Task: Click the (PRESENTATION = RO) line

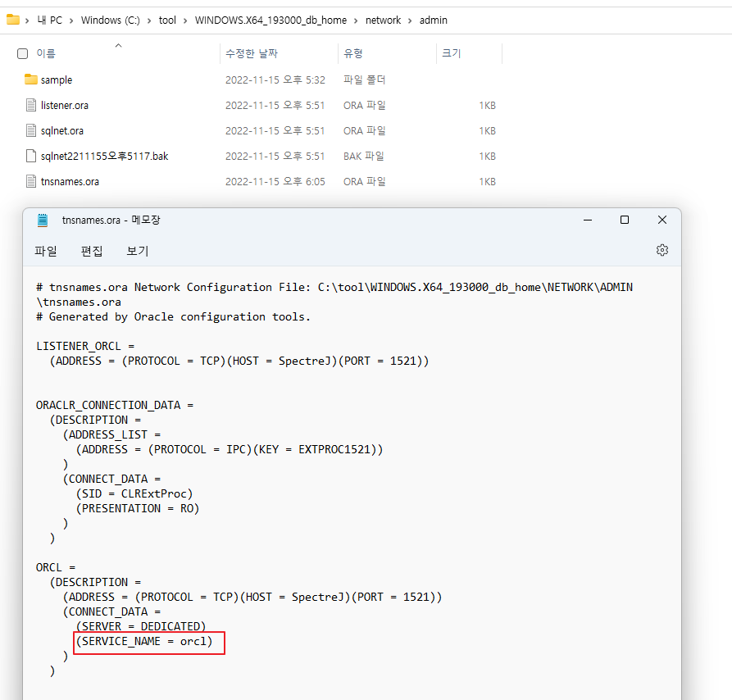Action: pos(138,508)
